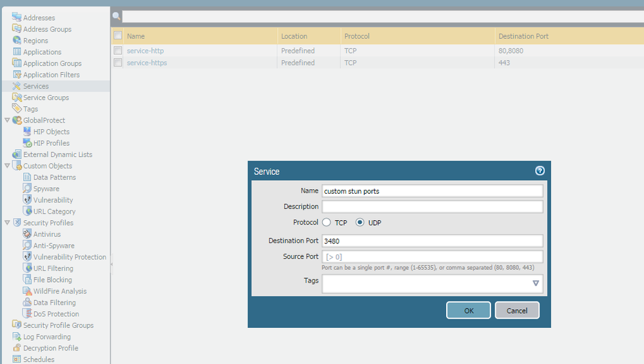The height and width of the screenshot is (364, 644).
Task: Click the Tags icon in sidebar
Action: (x=17, y=108)
